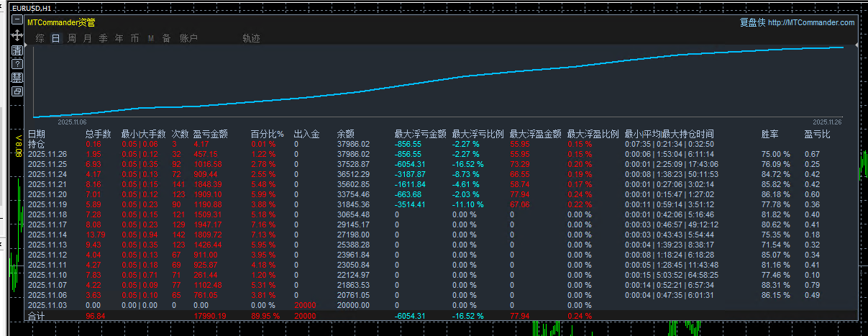Click the 百分比% column header
The width and height of the screenshot is (868, 336).
[268, 134]
